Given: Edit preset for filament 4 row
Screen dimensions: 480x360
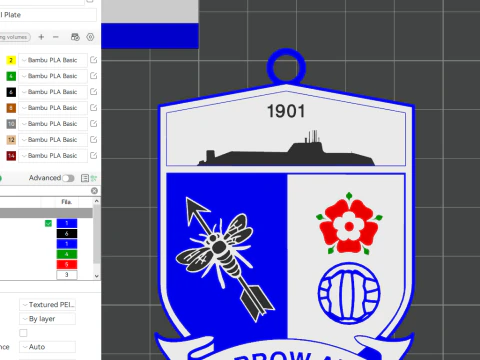Looking at the screenshot, I should [x=94, y=76].
